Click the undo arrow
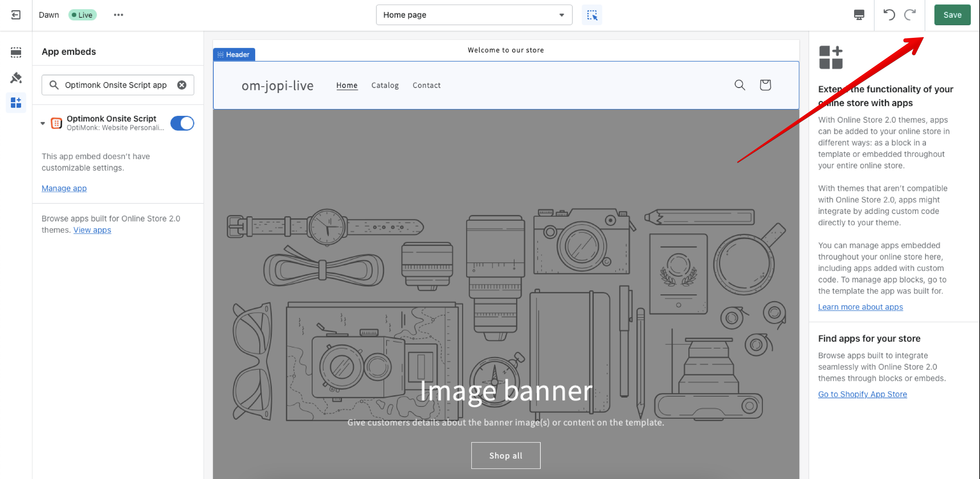980x479 pixels. pos(889,15)
